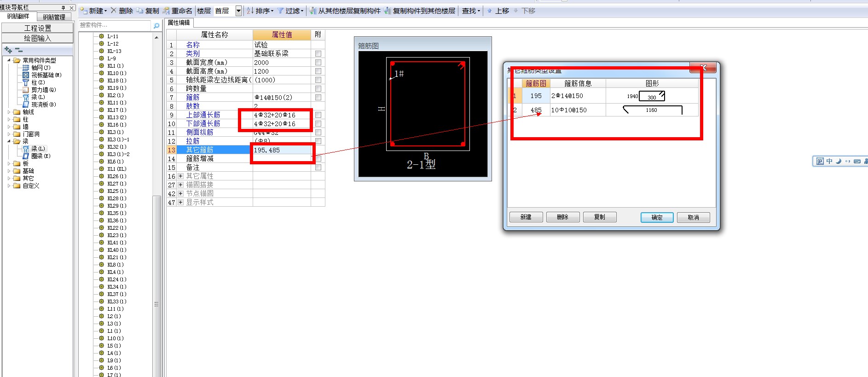
Task: Select 梁(L) under 常用构件类型
Action: [x=34, y=97]
